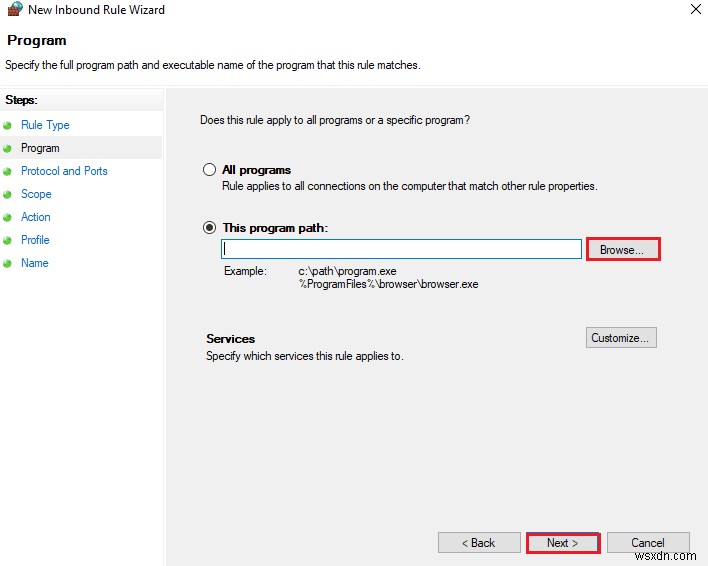The width and height of the screenshot is (708, 566).
Task: Select This program path radio button
Action: [209, 228]
